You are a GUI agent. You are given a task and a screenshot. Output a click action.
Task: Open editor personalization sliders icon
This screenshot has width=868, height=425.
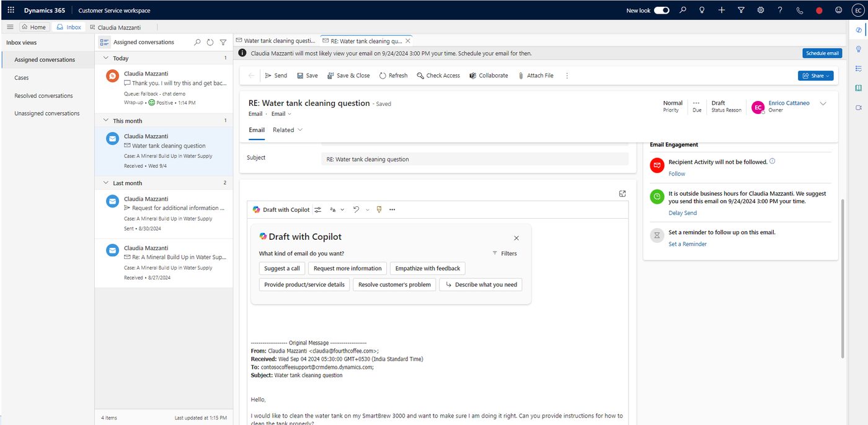[318, 210]
